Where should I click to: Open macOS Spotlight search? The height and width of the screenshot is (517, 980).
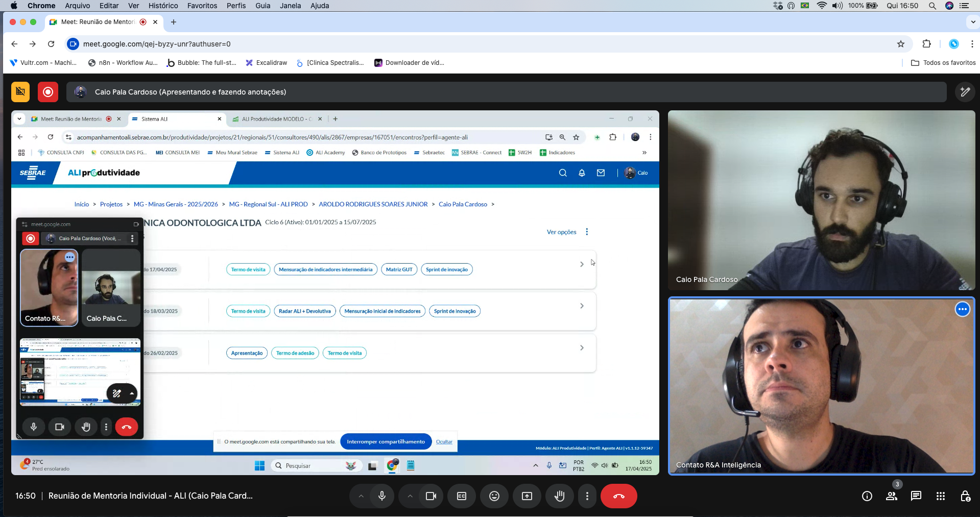pyautogui.click(x=933, y=6)
